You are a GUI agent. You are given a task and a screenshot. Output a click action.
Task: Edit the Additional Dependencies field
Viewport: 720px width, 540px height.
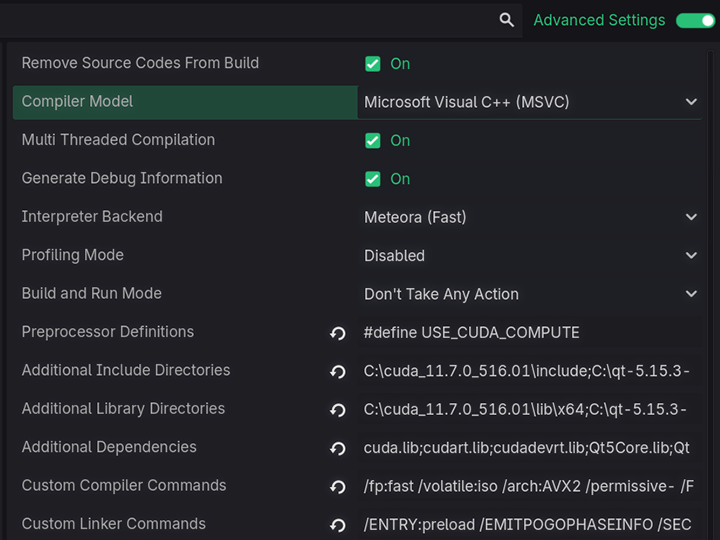[530, 448]
